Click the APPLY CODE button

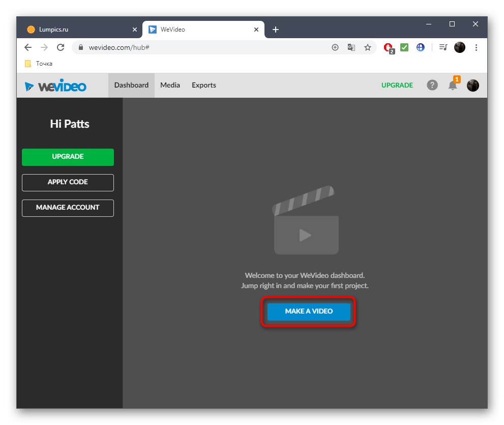point(68,182)
